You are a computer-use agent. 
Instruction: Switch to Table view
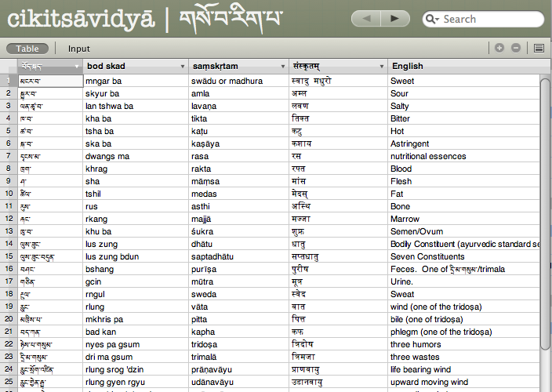tap(27, 49)
